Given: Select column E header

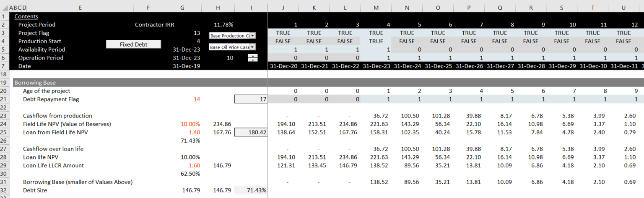Looking at the screenshot, I should pos(80,8).
